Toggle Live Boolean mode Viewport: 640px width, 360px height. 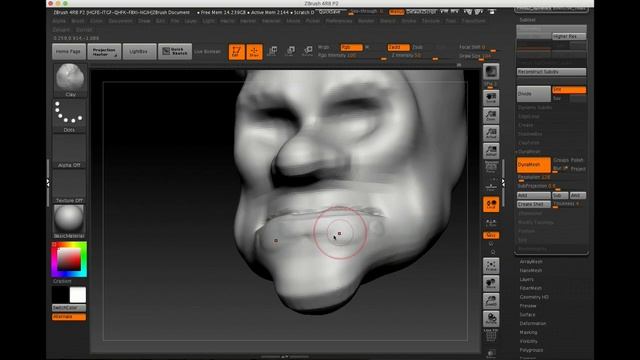207,52
